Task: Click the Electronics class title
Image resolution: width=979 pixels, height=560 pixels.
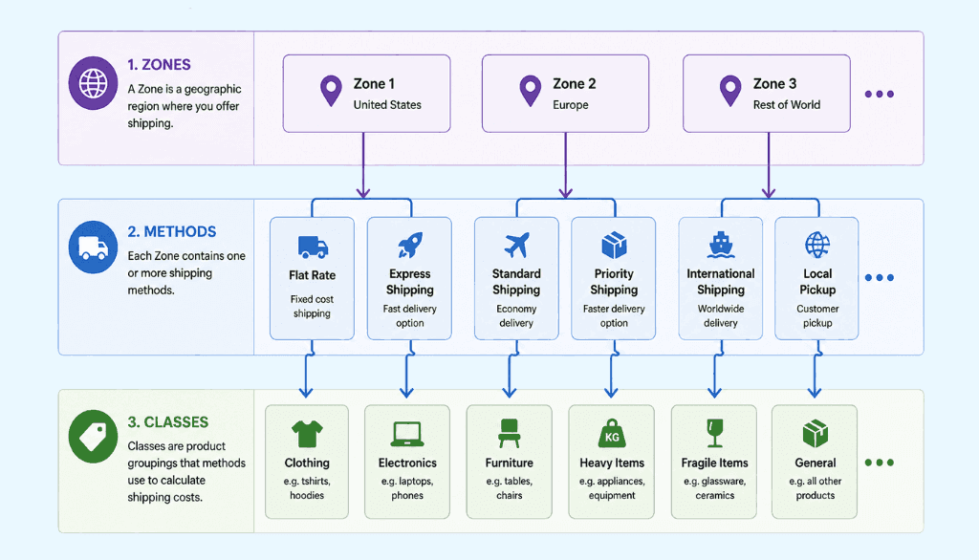Action: (407, 463)
